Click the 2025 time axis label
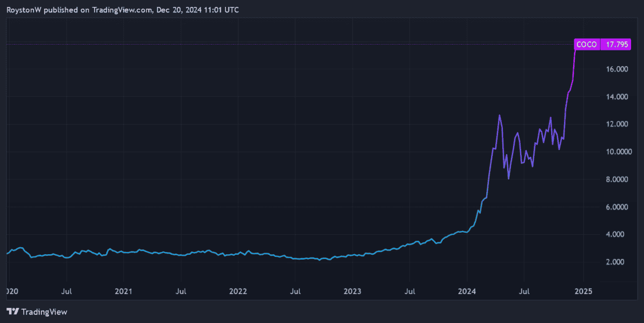This screenshot has width=644, height=323. pos(583,291)
